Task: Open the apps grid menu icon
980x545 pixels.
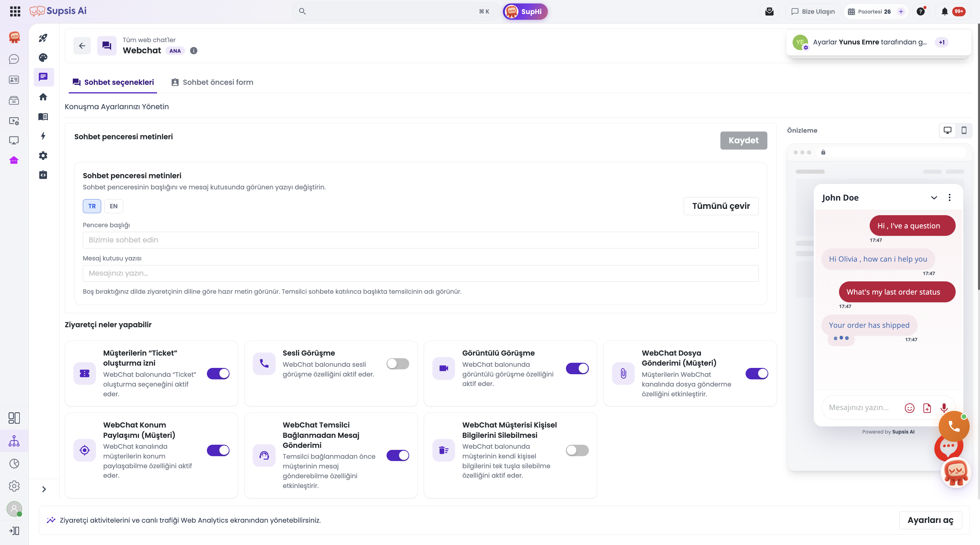Action: [x=15, y=11]
